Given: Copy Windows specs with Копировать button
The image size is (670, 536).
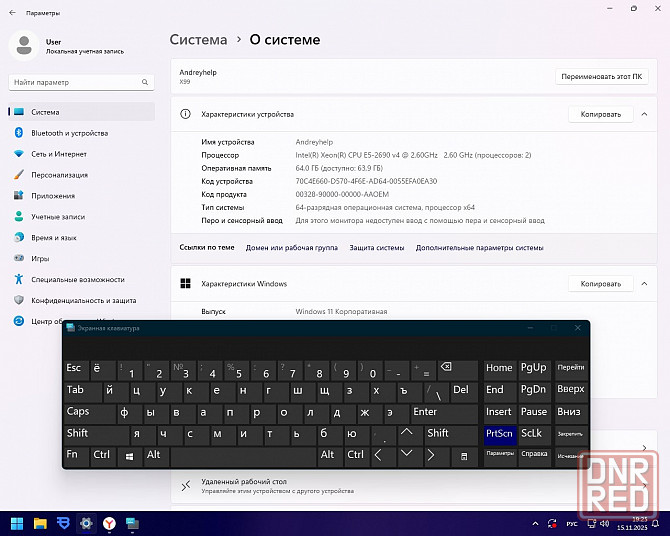Looking at the screenshot, I should (x=600, y=284).
